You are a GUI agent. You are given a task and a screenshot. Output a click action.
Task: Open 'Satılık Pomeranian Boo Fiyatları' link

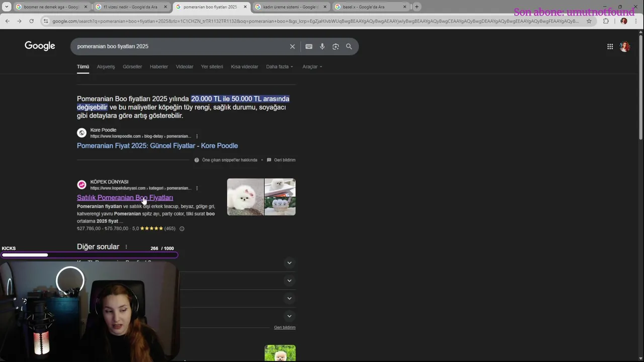click(125, 198)
